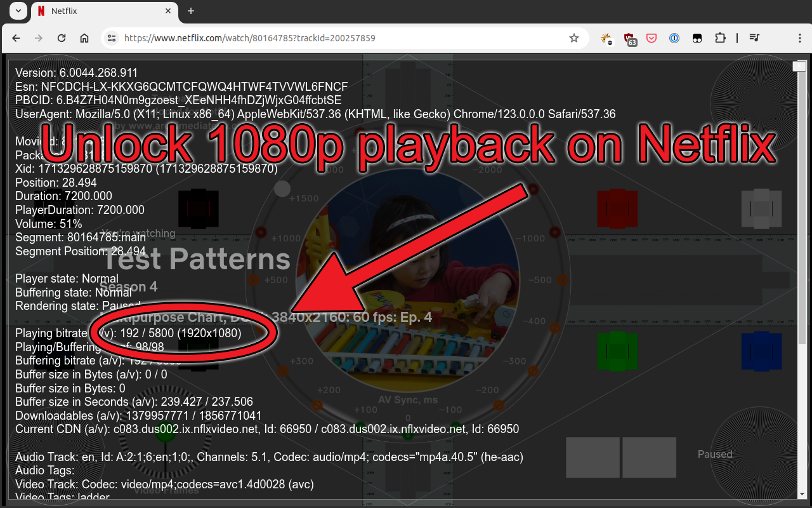Reload the Netflix page
The width and height of the screenshot is (812, 508).
coord(62,38)
